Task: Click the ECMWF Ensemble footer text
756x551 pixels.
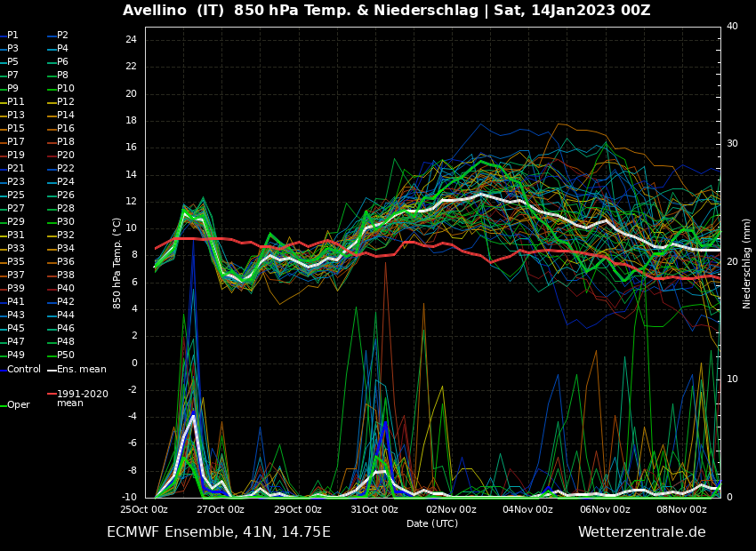Action: [218, 532]
